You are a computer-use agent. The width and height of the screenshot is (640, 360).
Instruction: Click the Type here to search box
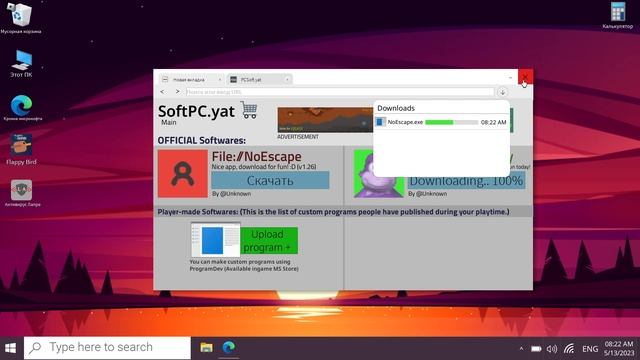tap(107, 348)
